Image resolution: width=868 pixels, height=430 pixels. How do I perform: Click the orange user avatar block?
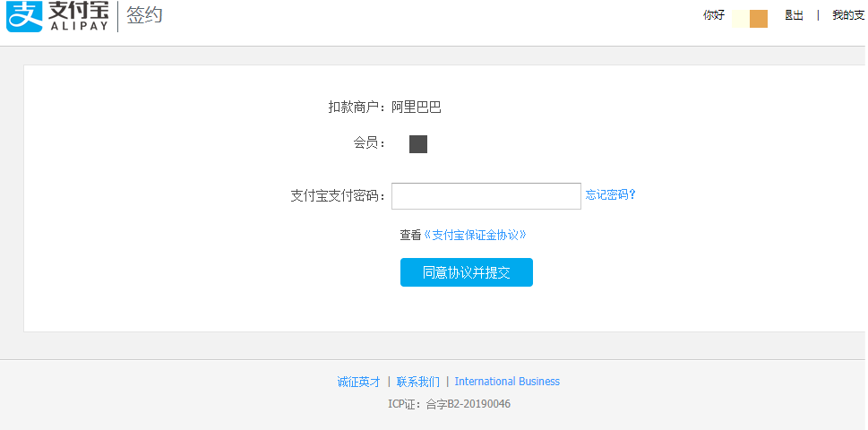coord(758,19)
